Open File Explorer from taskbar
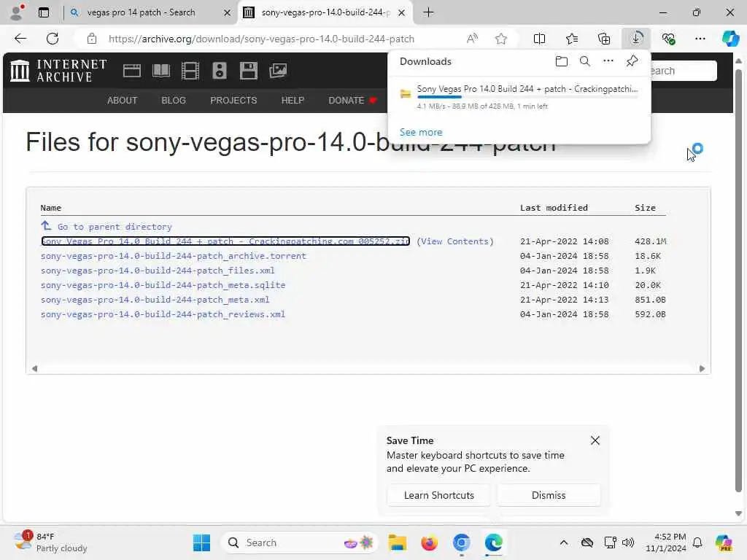 pyautogui.click(x=397, y=542)
